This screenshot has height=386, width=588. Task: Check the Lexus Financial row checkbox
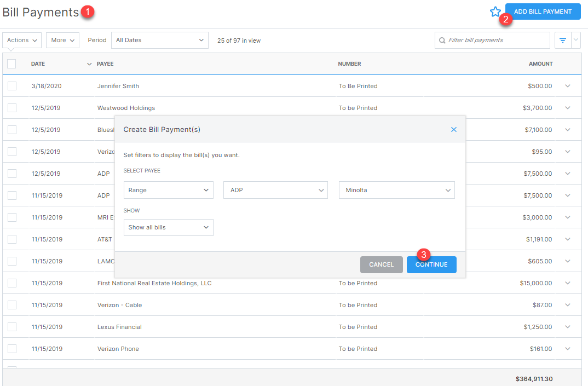point(12,327)
